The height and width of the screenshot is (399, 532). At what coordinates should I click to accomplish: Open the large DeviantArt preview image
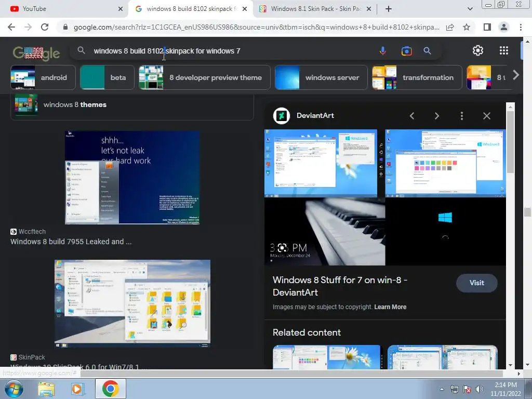coord(385,197)
